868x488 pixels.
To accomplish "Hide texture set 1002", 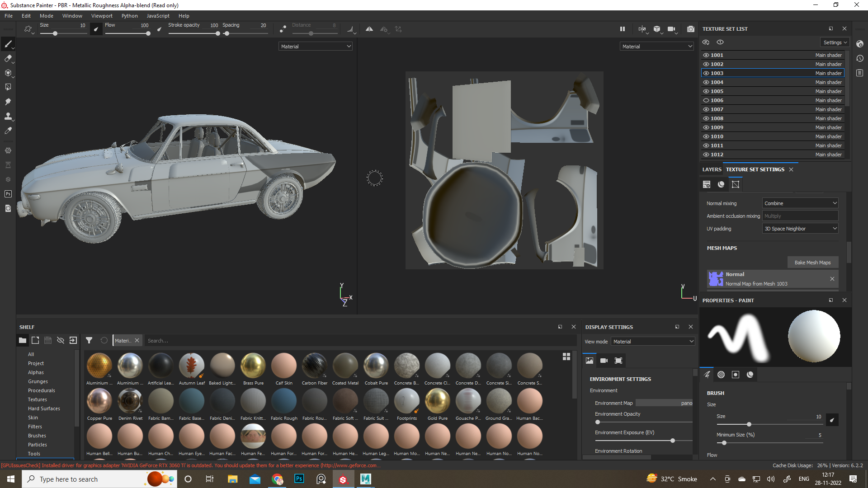I will point(706,64).
